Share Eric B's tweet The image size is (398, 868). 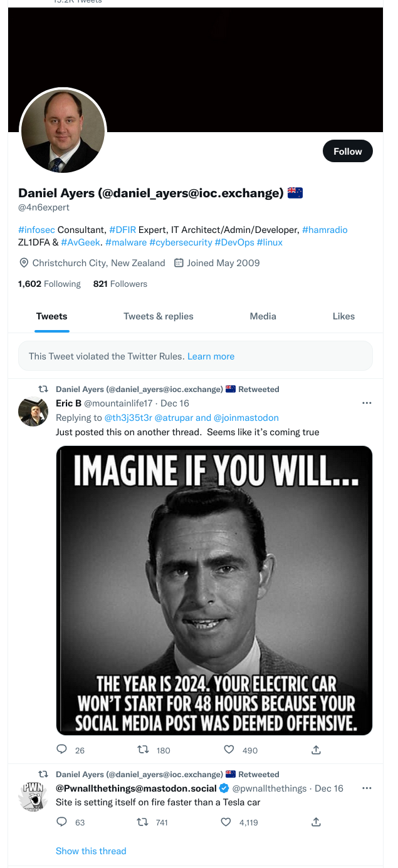[317, 750]
